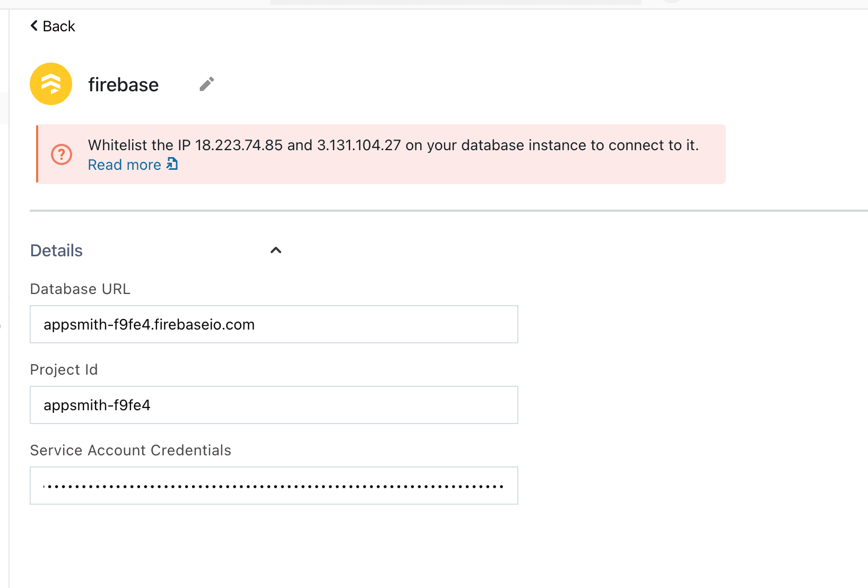Open the Read more link
This screenshot has height=588, width=868.
pos(124,165)
